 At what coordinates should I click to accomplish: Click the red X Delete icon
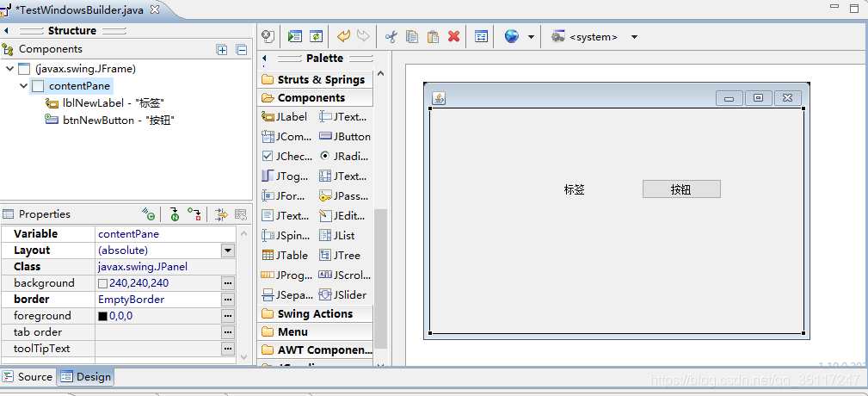(454, 36)
